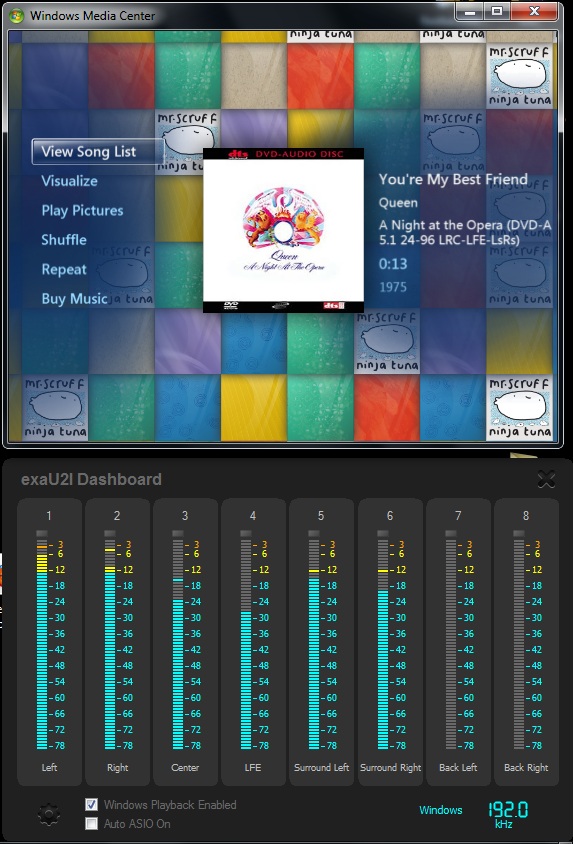This screenshot has width=575, height=844.
Task: Select Repeat menu item
Action: tap(64, 269)
